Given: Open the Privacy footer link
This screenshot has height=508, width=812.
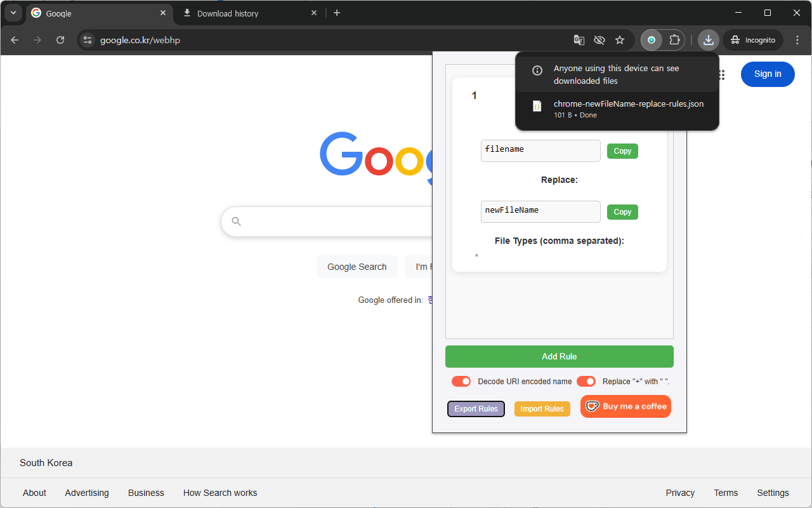Looking at the screenshot, I should pos(680,493).
